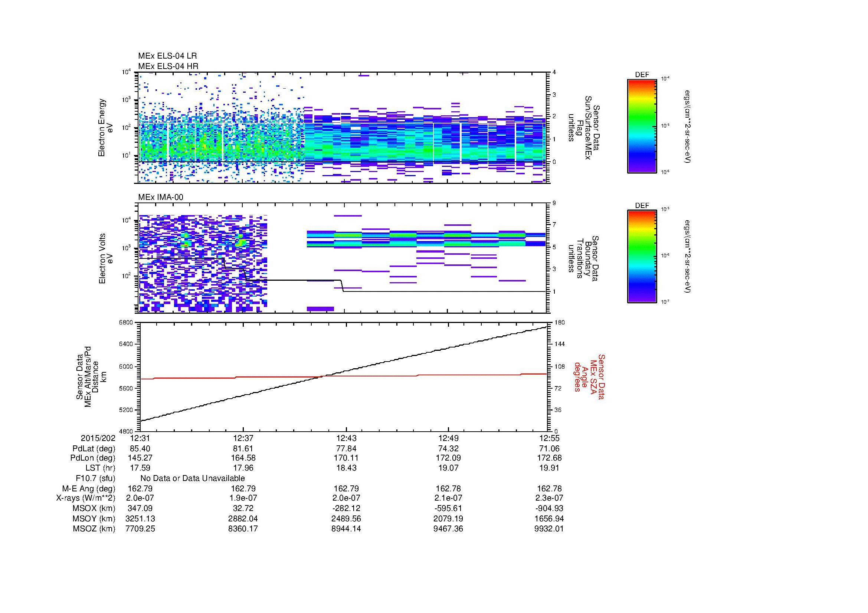Click the 'Electron Energy eV' axis label
Viewport: 868px width, 613px height.
(x=105, y=128)
